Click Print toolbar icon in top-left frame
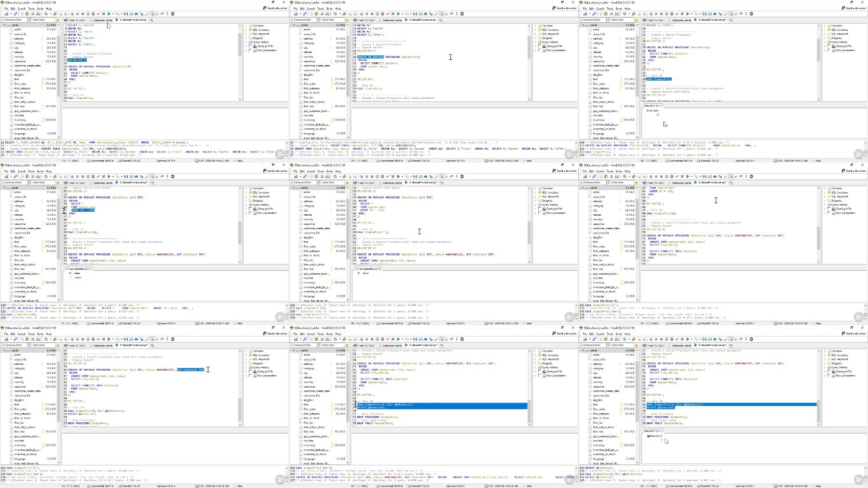 (x=38, y=14)
